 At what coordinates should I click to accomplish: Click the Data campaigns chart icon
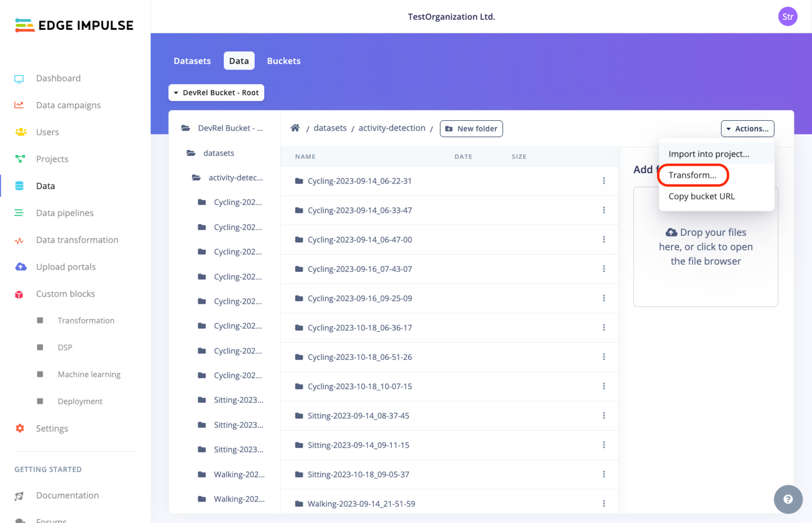tap(19, 105)
